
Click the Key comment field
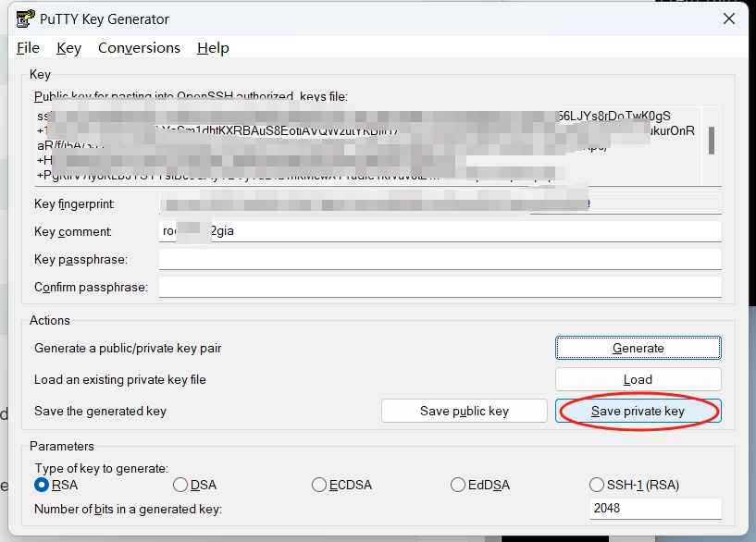[x=440, y=231]
